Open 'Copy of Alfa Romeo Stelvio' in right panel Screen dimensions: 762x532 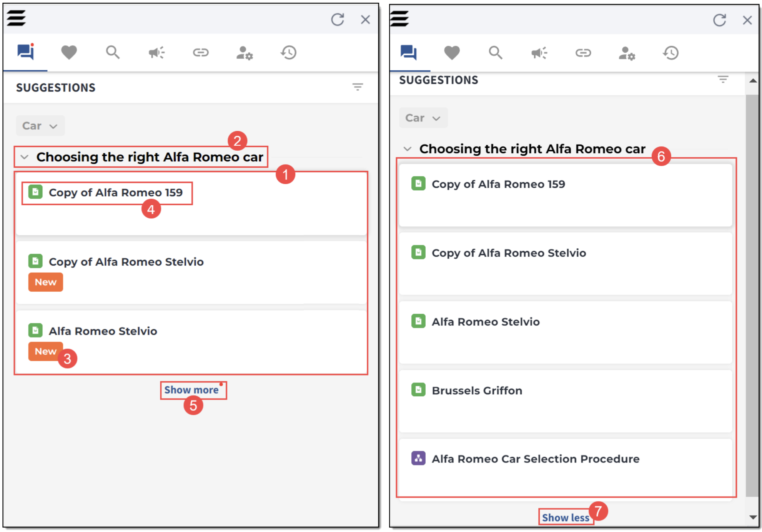pyautogui.click(x=509, y=253)
